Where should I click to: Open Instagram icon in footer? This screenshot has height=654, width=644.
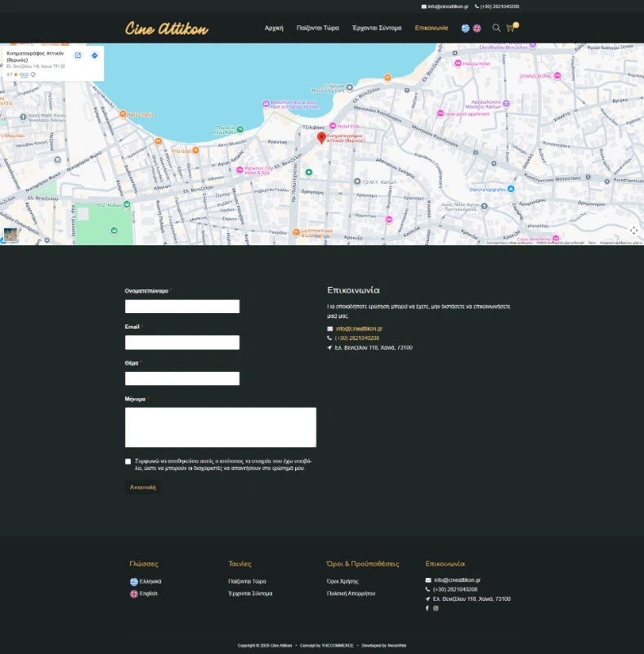(436, 608)
